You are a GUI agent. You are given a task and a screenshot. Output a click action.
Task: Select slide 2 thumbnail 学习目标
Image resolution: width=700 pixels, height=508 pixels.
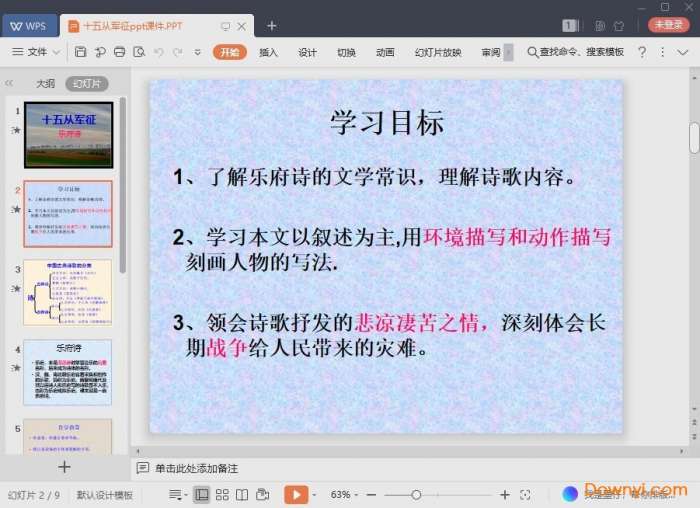click(68, 214)
